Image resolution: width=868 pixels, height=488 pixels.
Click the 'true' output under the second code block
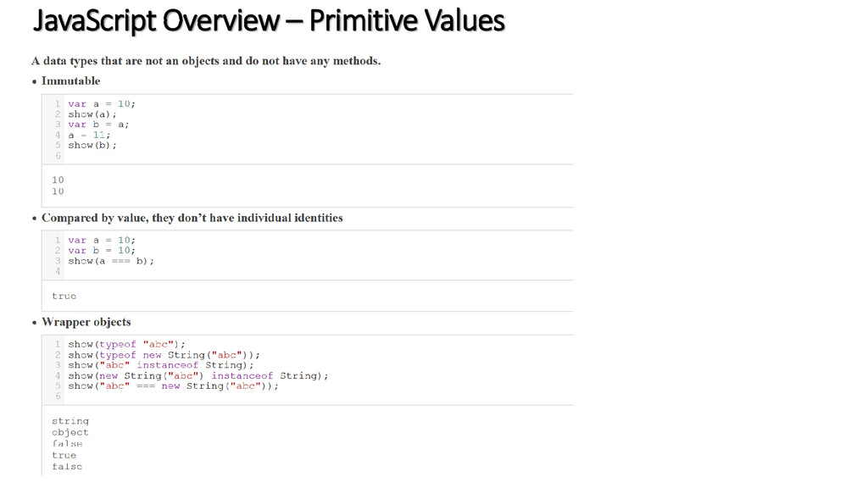coord(64,296)
